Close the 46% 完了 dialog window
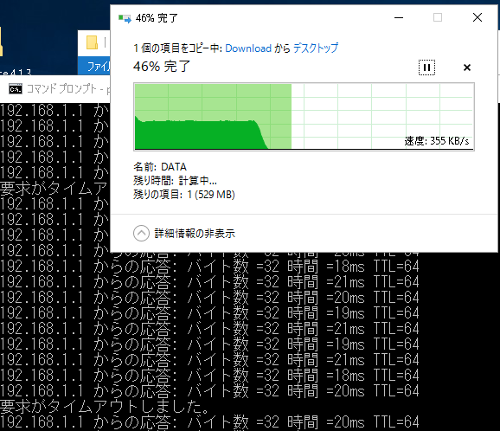500x431 pixels. click(x=477, y=18)
